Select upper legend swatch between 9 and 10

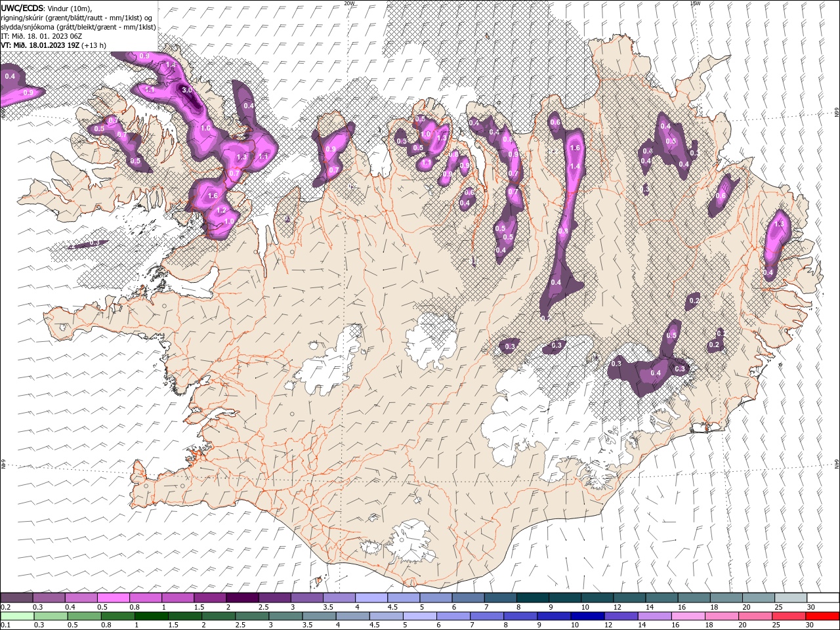565,598
